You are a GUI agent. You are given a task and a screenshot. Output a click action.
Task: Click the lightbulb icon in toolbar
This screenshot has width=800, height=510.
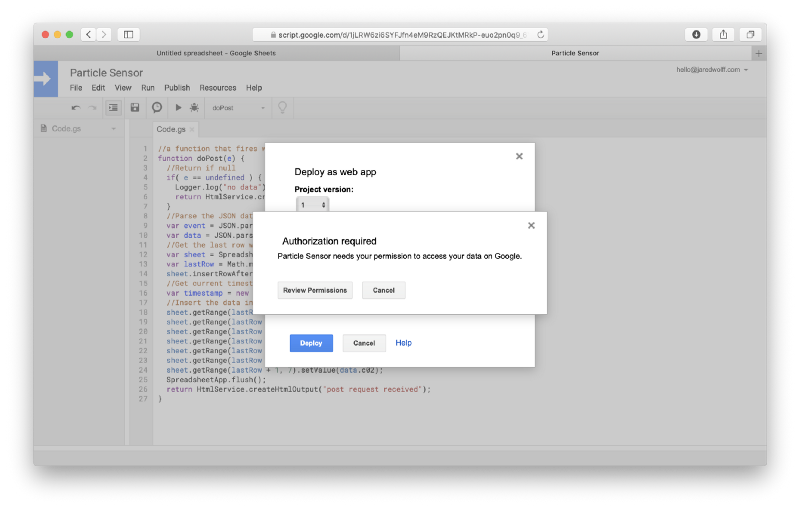[x=282, y=108]
